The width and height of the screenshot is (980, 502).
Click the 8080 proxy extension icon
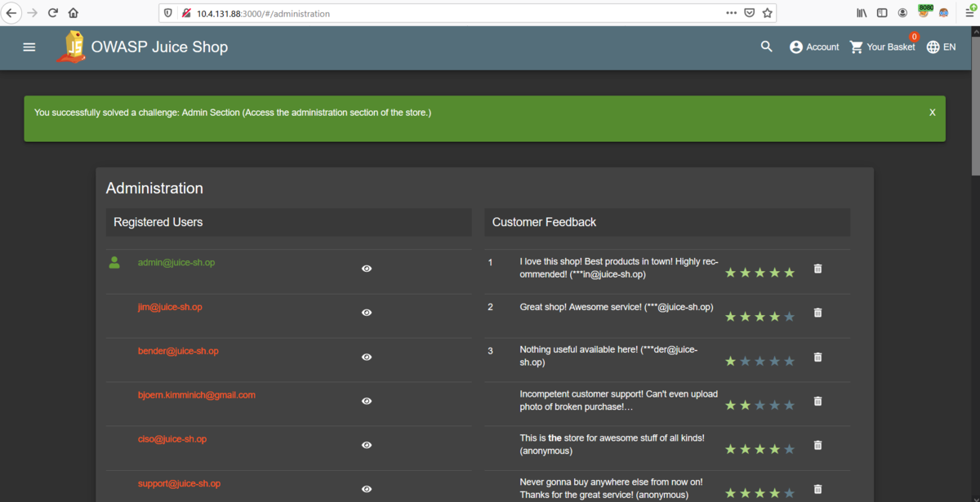pyautogui.click(x=924, y=11)
